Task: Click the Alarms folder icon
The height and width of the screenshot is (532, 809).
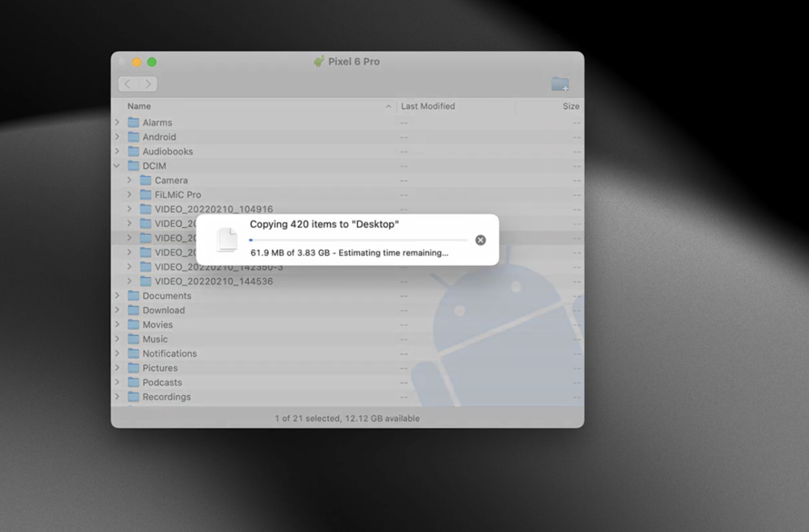Action: click(133, 123)
